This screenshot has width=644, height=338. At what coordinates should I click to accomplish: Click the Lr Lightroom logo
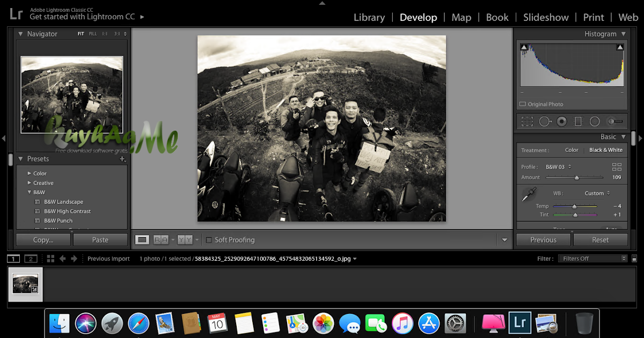17,13
